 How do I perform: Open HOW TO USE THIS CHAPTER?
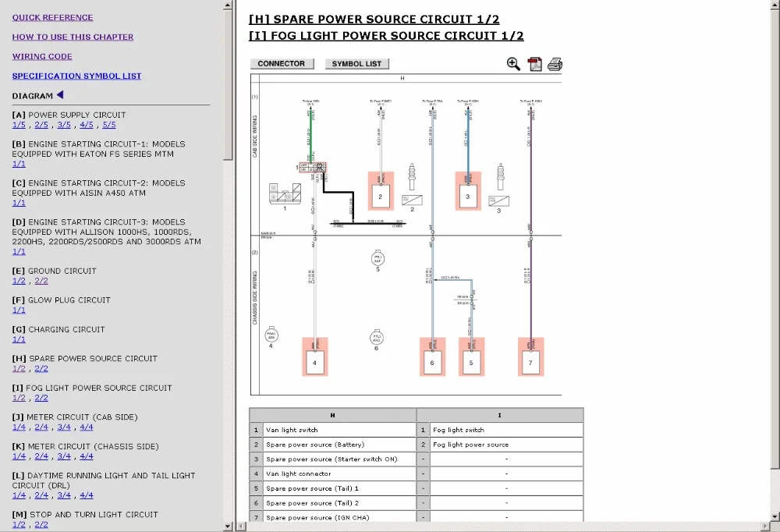point(73,37)
